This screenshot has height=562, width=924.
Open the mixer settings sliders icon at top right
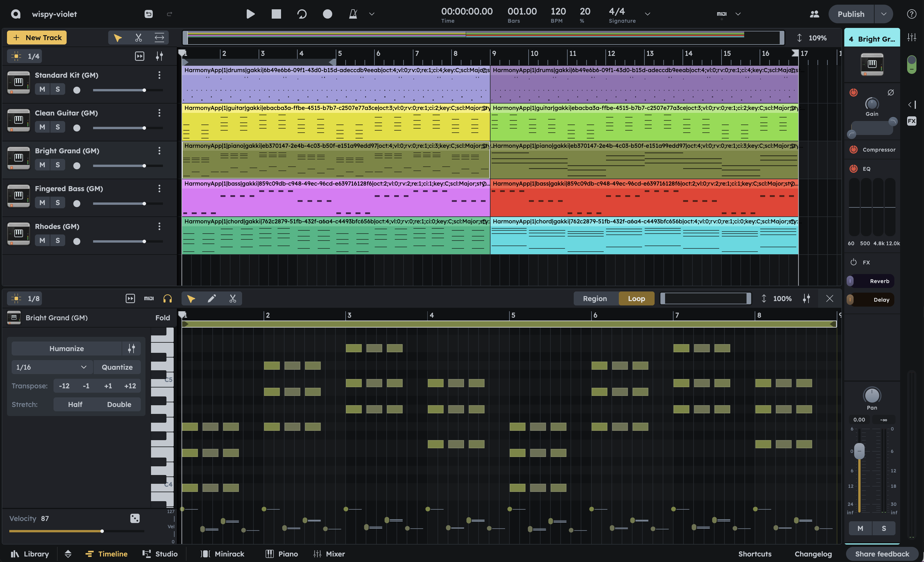coord(911,38)
